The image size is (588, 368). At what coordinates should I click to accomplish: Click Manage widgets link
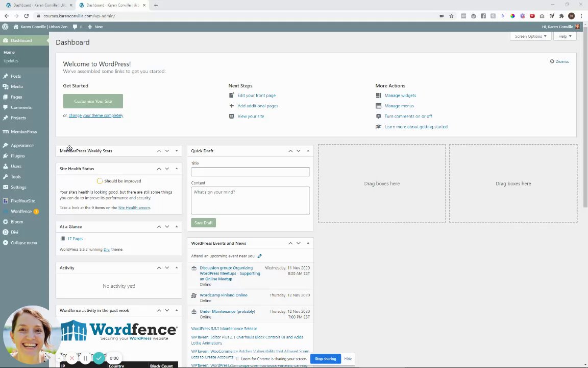click(400, 96)
